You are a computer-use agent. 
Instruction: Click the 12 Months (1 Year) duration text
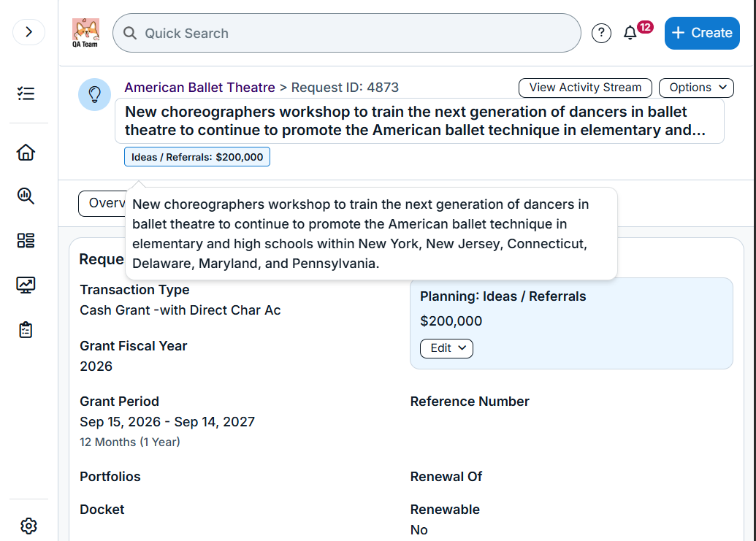point(130,442)
